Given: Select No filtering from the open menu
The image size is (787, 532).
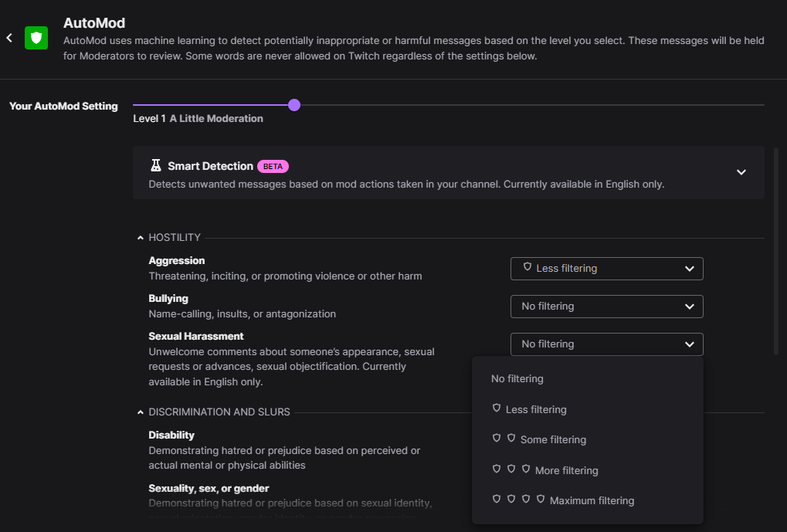Looking at the screenshot, I should [517, 378].
